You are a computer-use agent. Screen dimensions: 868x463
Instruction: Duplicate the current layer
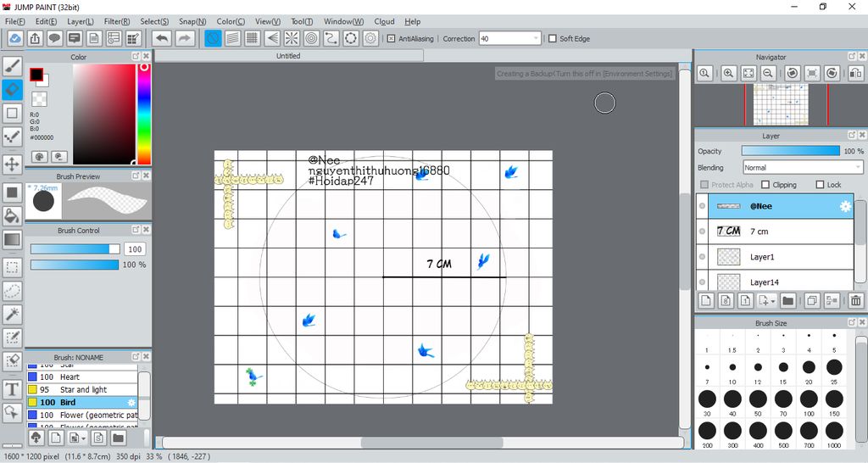(812, 301)
